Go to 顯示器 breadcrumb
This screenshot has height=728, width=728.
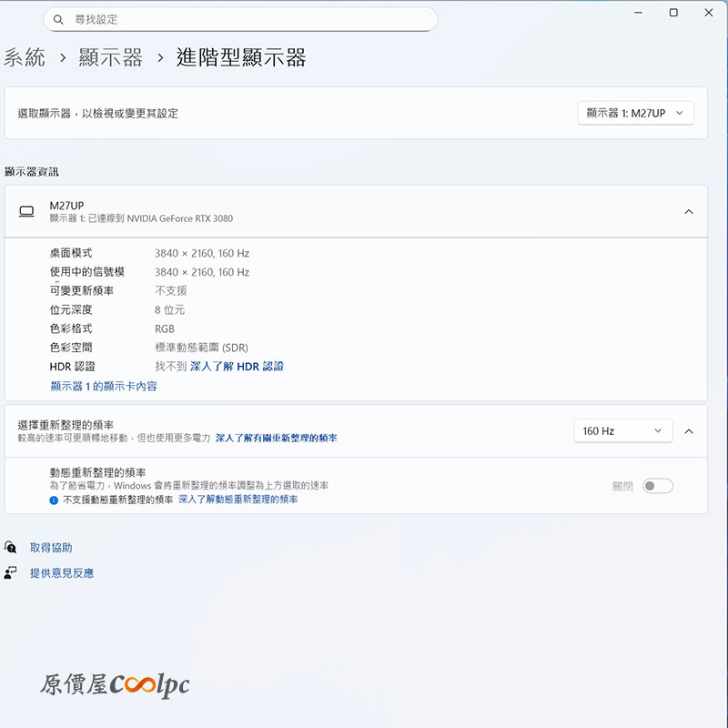point(111,58)
